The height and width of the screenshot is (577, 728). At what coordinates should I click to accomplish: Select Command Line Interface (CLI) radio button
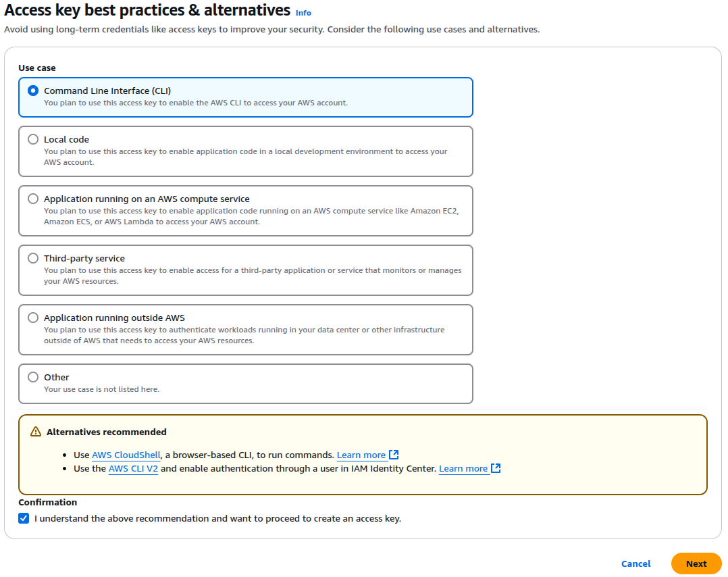pos(33,91)
